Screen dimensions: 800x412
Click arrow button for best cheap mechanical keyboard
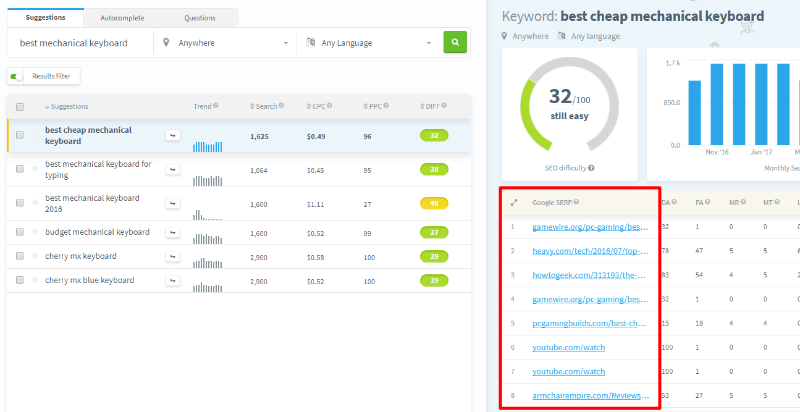point(172,135)
